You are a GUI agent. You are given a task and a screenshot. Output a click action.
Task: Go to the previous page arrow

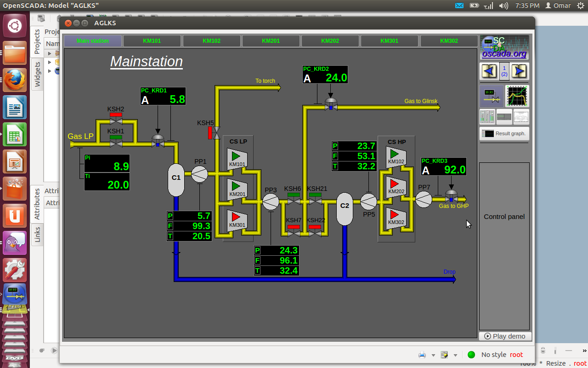[489, 71]
